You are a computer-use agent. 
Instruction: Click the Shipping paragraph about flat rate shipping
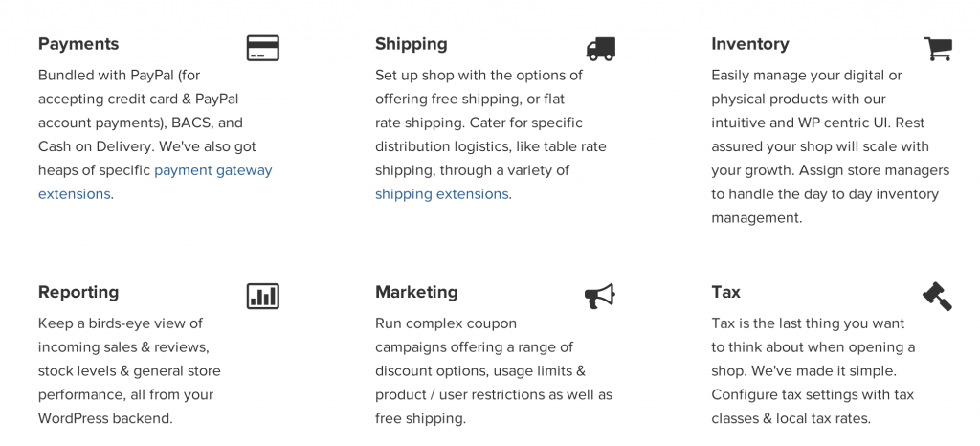[x=491, y=134]
